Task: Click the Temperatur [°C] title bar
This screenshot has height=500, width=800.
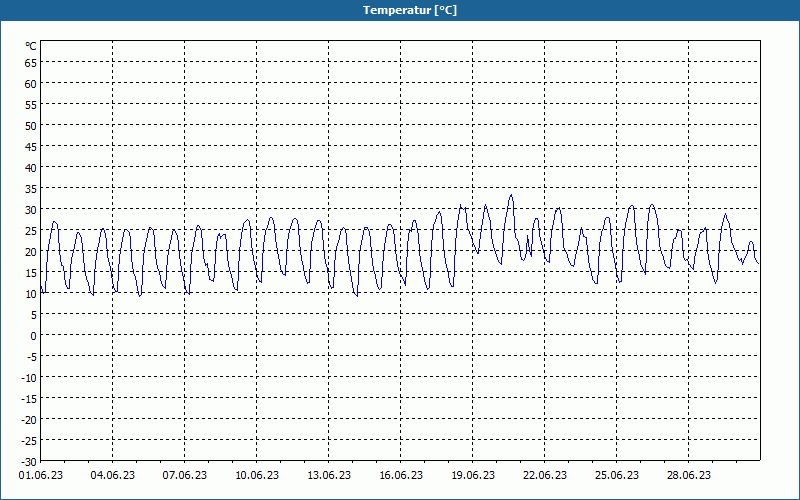Action: pyautogui.click(x=400, y=10)
